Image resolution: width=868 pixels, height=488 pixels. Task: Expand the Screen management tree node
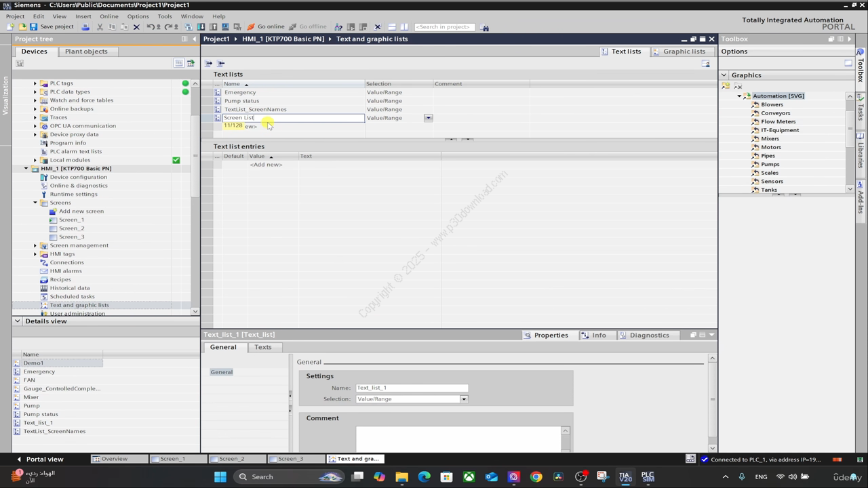(x=35, y=245)
